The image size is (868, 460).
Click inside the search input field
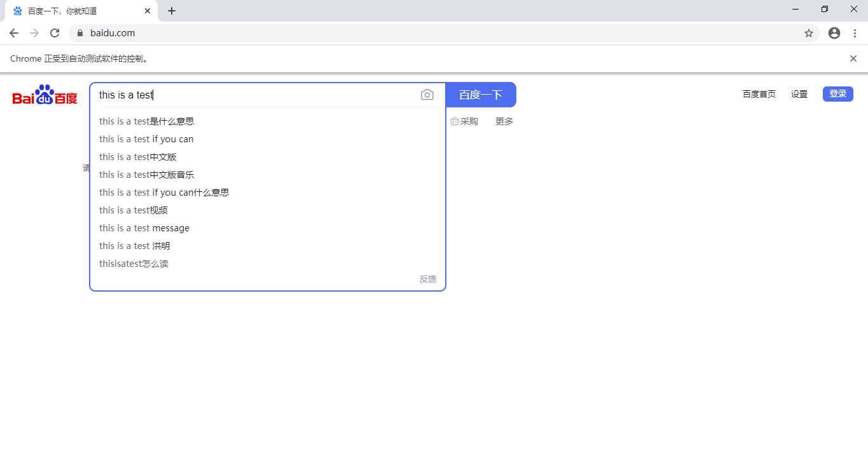click(254, 94)
